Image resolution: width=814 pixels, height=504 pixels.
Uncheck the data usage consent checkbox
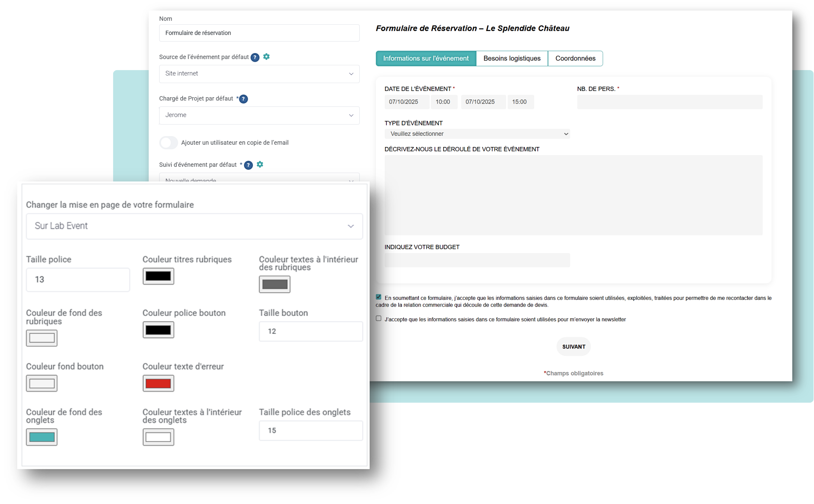point(378,297)
